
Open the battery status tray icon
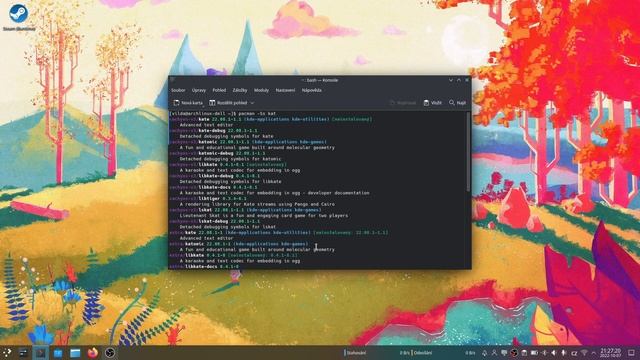(x=534, y=353)
